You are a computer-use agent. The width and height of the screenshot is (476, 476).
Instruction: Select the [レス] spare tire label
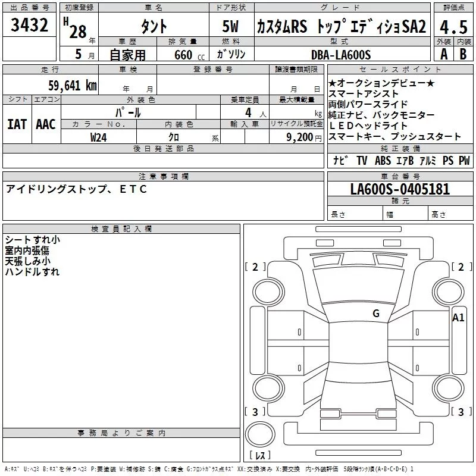click(x=260, y=455)
